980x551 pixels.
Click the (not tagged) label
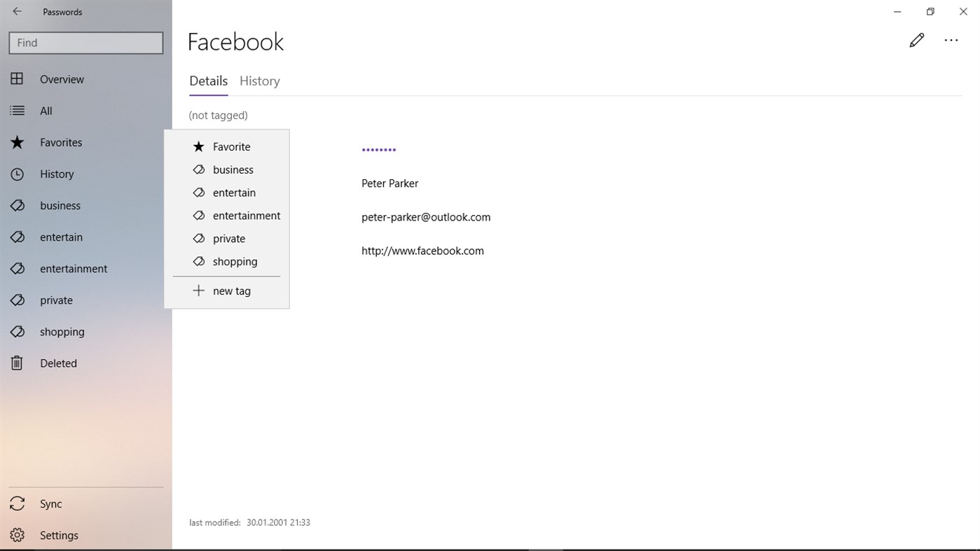coord(218,115)
